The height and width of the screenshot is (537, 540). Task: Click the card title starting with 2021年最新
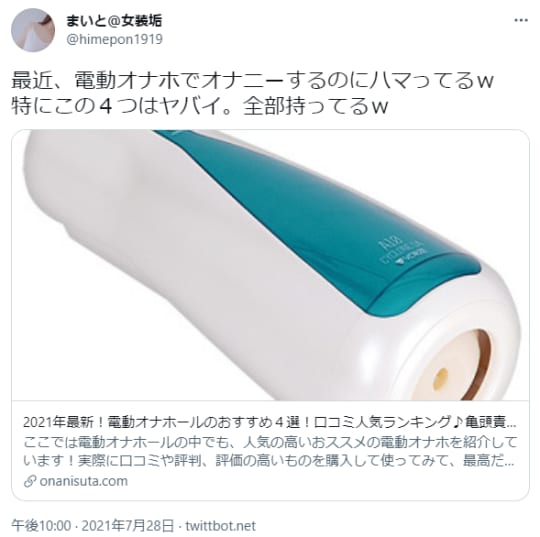point(270,422)
